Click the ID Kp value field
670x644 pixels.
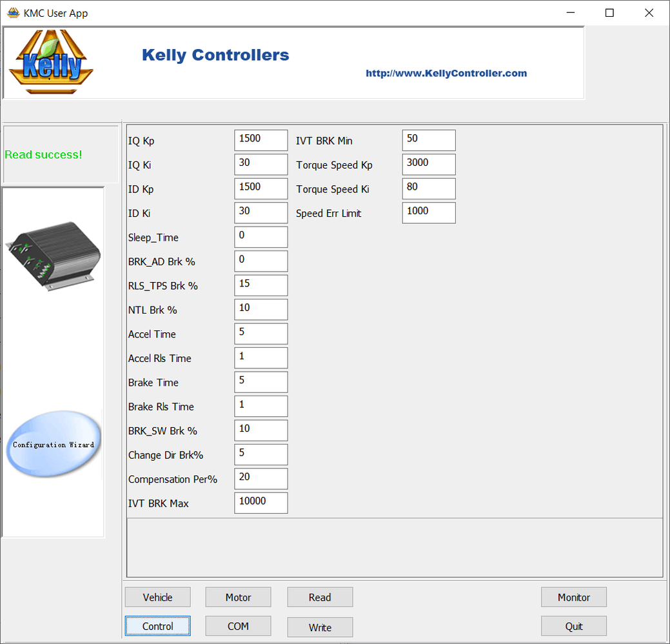pos(261,188)
